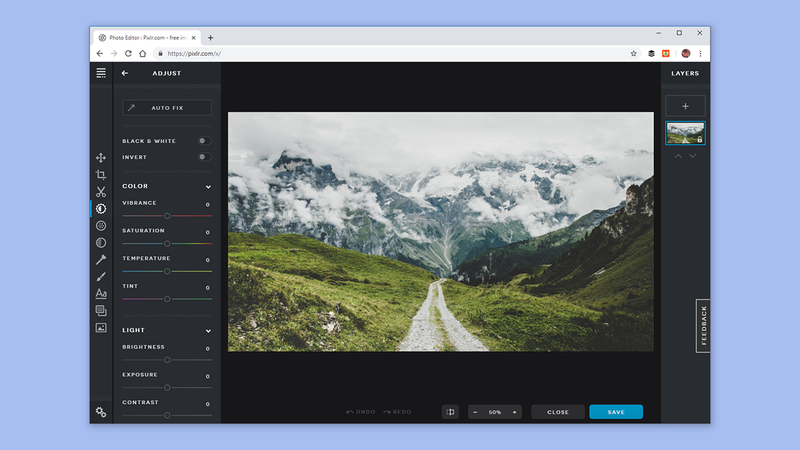Click the Vibrance slider handle
Viewport: 800px width, 450px height.
167,216
